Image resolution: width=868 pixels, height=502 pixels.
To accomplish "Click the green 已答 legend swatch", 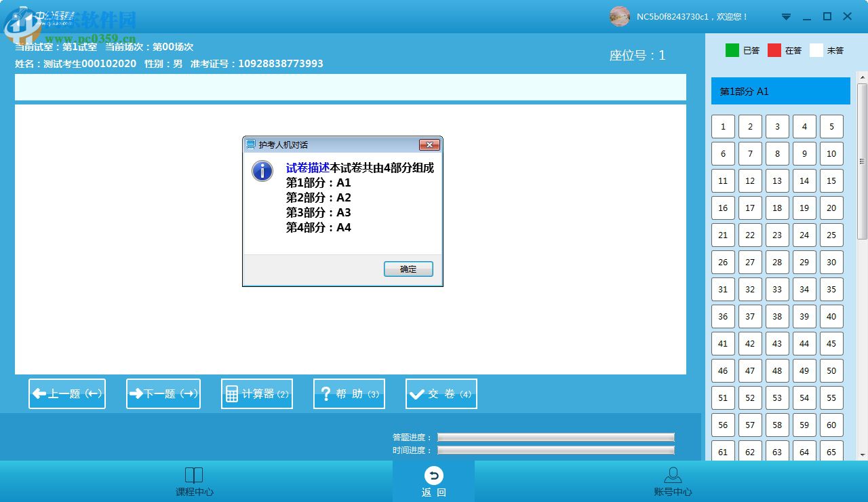I will pos(732,50).
